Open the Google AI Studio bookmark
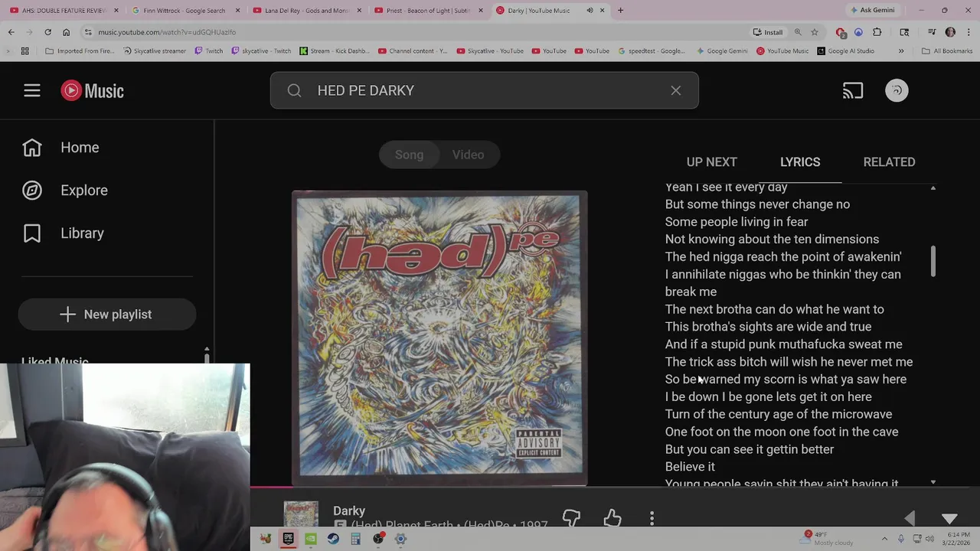This screenshot has width=980, height=551. [845, 51]
